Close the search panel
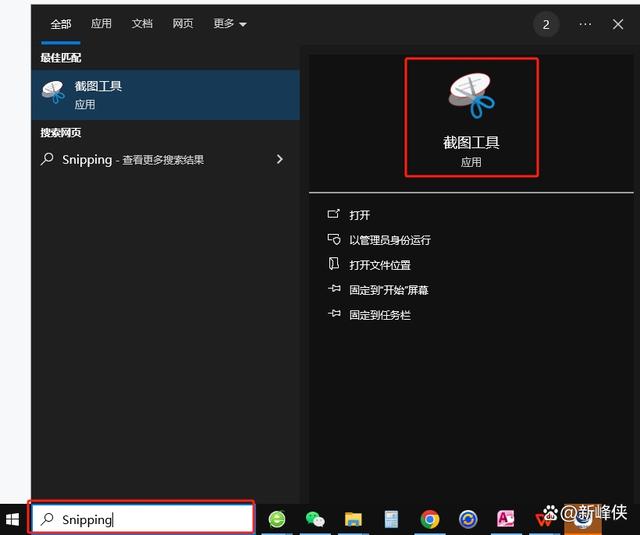 coord(618,24)
